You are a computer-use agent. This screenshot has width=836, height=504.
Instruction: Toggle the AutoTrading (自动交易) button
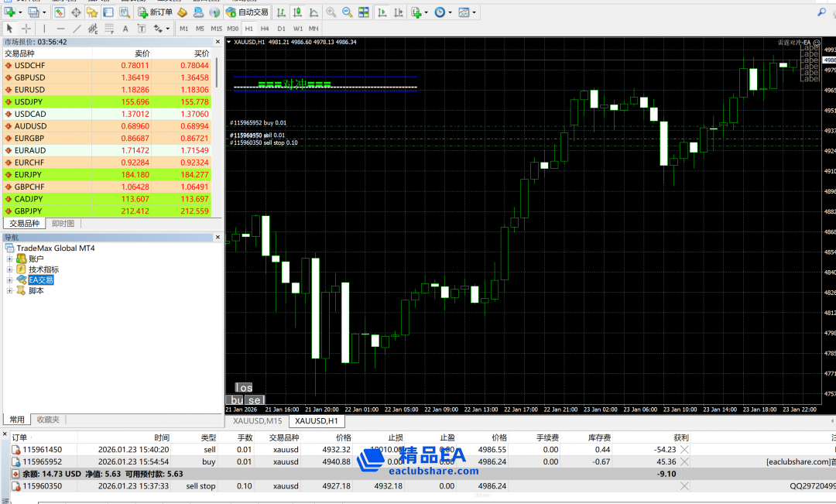pos(248,12)
